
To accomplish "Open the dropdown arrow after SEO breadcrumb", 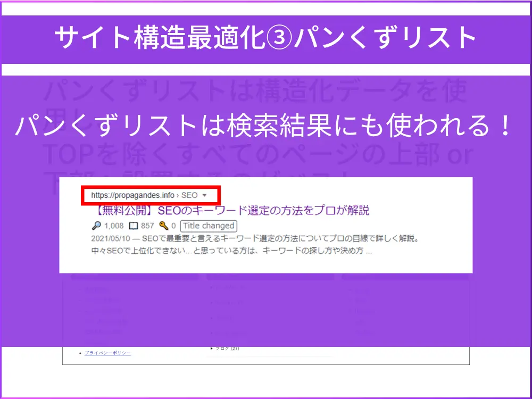I will tap(205, 195).
